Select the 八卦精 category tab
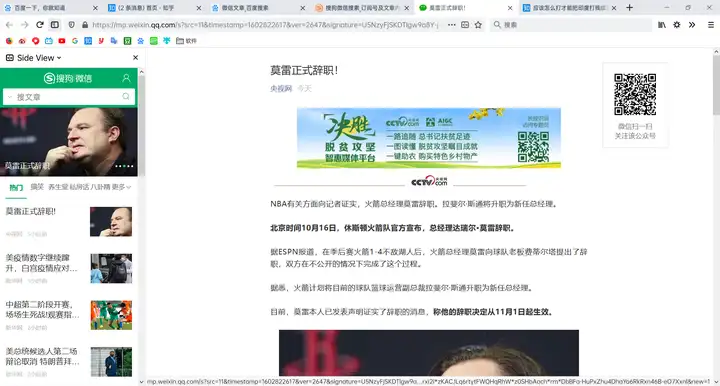The width and height of the screenshot is (720, 386). [x=101, y=187]
